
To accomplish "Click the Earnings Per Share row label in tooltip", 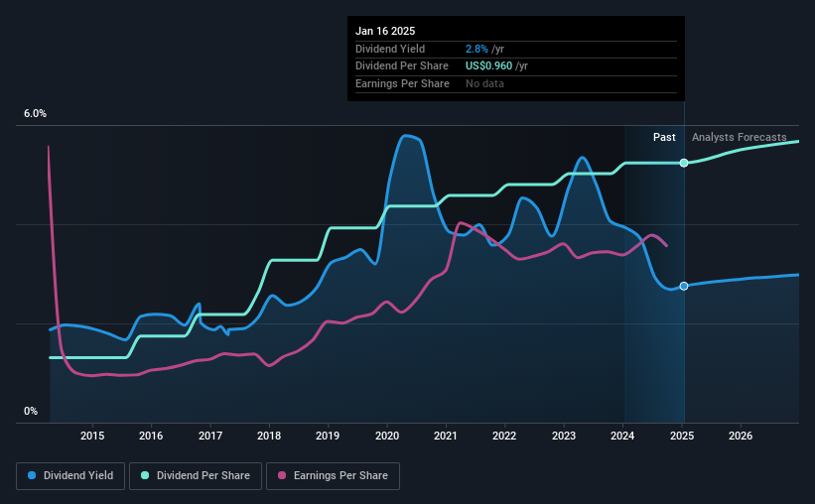I will (x=402, y=83).
